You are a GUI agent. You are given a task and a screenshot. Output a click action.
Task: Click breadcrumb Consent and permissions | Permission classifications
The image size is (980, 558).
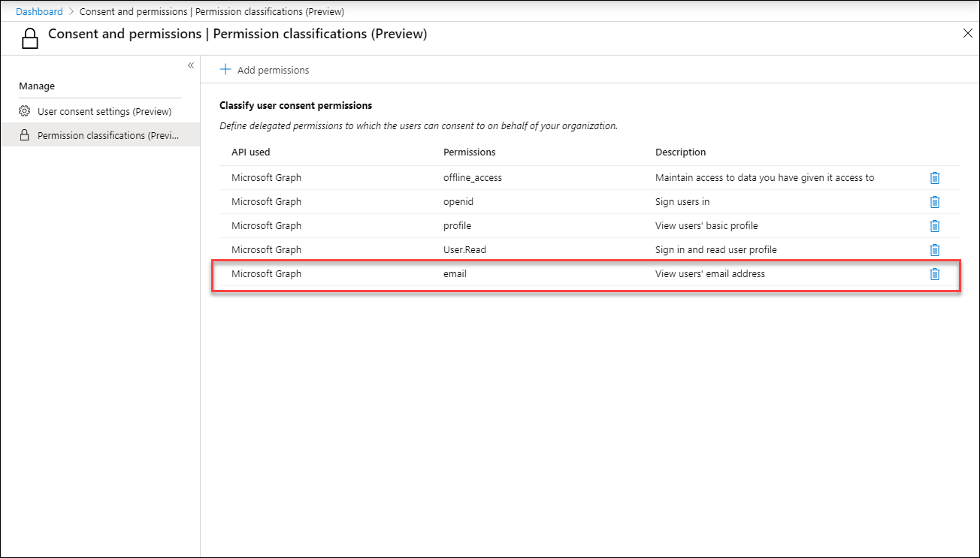click(211, 11)
